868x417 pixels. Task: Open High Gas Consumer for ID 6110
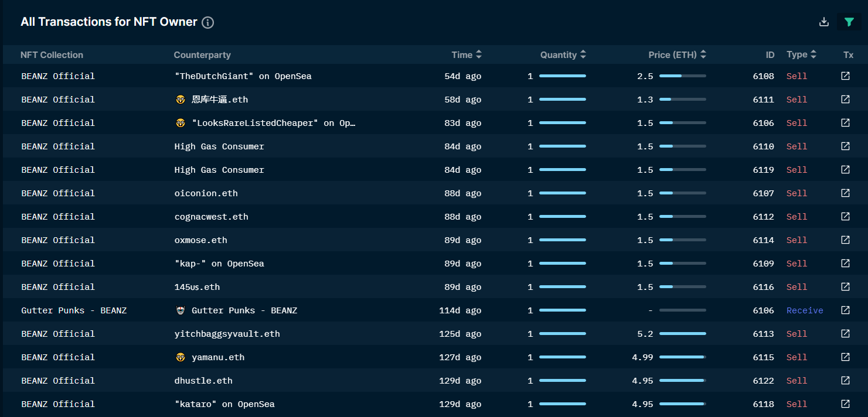click(219, 146)
